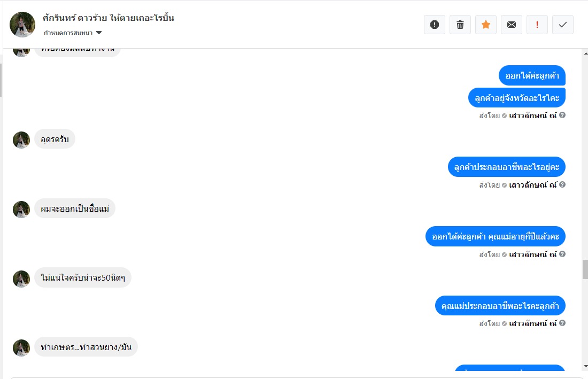Click the chat scrollbar thumb

click(585, 269)
